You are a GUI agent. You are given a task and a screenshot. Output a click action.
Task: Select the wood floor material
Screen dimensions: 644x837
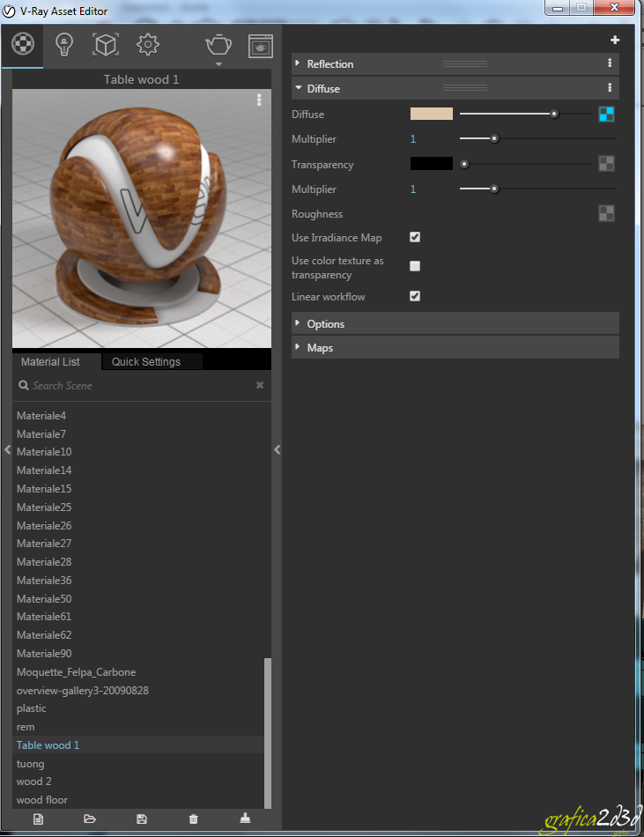[42, 800]
